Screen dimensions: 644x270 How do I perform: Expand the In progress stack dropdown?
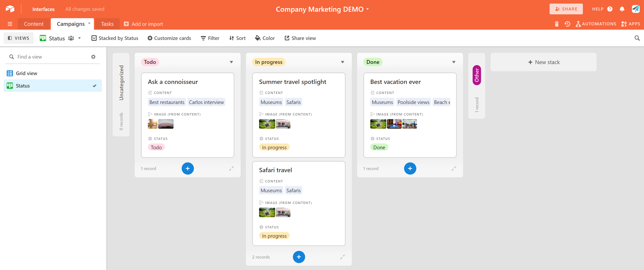[x=342, y=62]
